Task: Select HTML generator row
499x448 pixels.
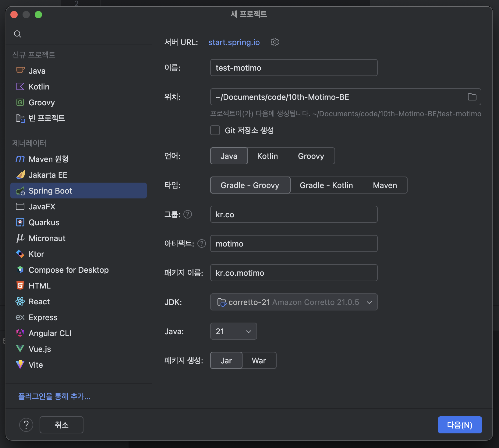Action: [79, 285]
